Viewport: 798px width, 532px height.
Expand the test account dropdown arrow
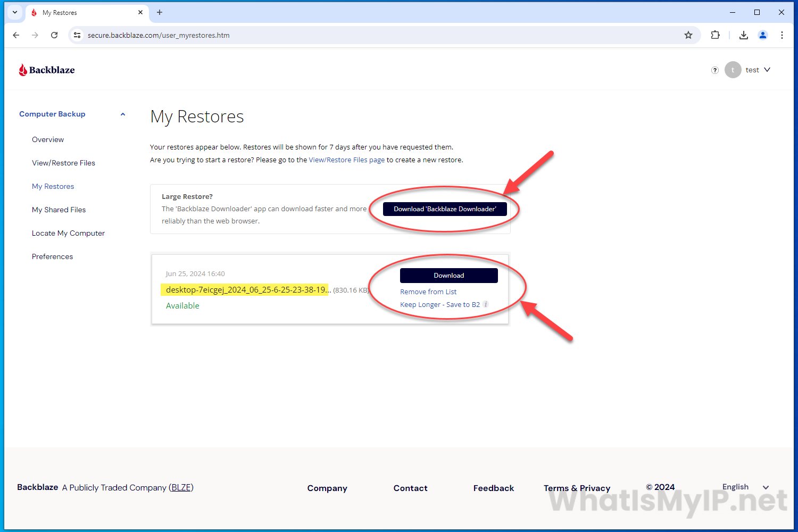[x=767, y=70]
